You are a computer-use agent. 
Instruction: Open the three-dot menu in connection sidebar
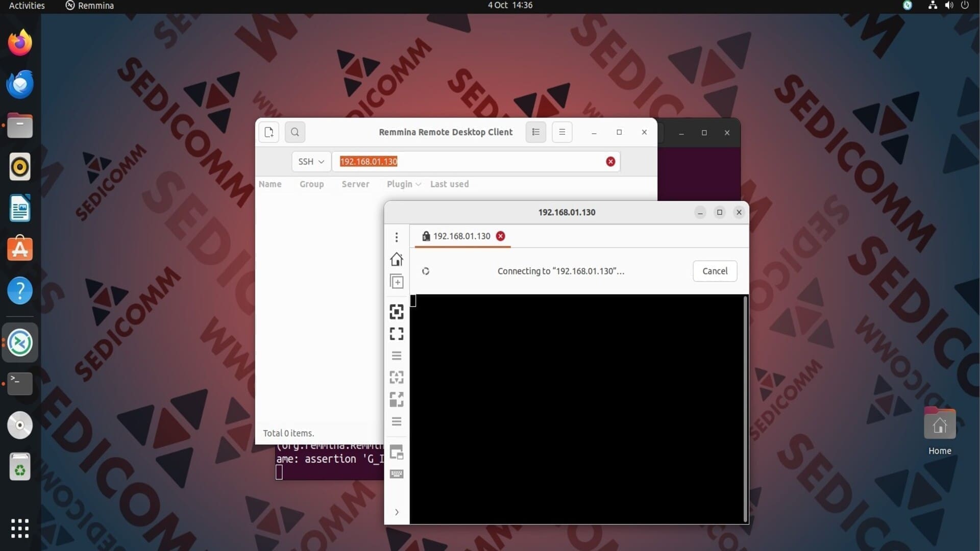tap(397, 237)
